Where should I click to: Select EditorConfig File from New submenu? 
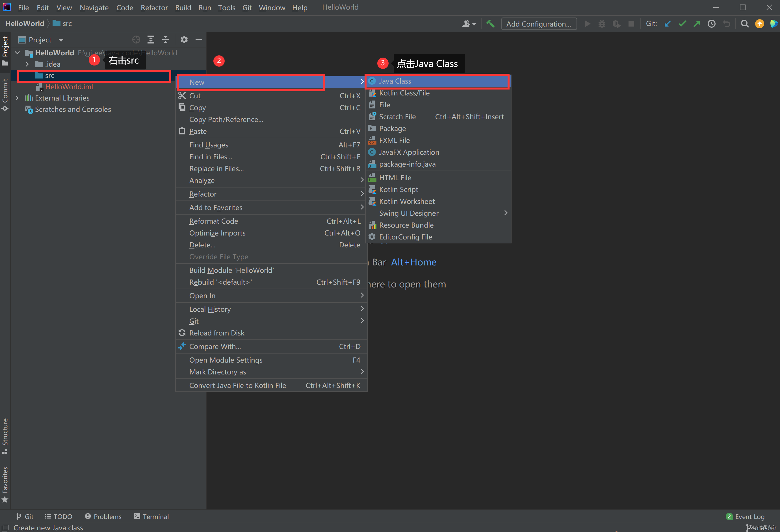pyautogui.click(x=438, y=237)
